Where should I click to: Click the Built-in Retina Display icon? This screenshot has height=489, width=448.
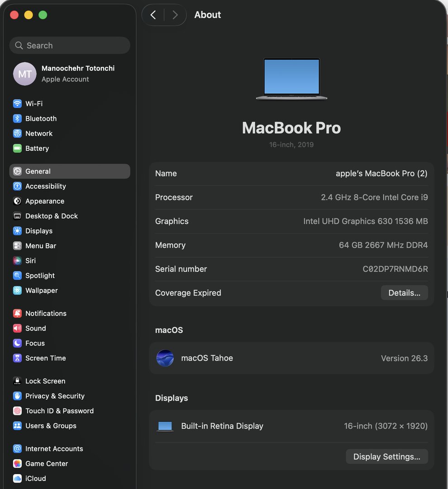(165, 427)
